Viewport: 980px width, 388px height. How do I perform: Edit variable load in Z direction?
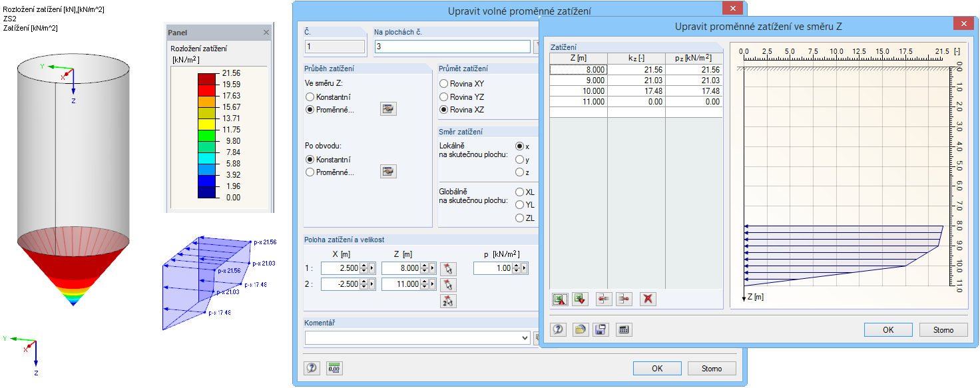pyautogui.click(x=388, y=109)
